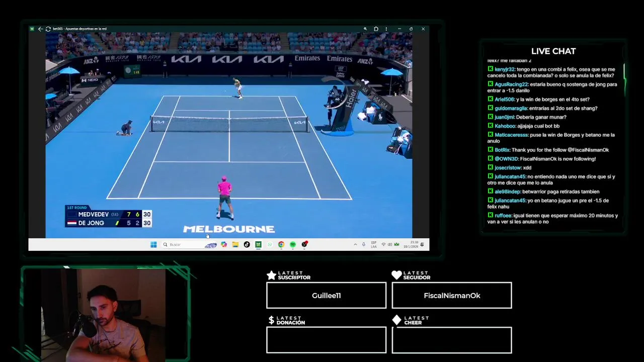Open the zoom magnifier icon in the bet365 title bar

(365, 29)
